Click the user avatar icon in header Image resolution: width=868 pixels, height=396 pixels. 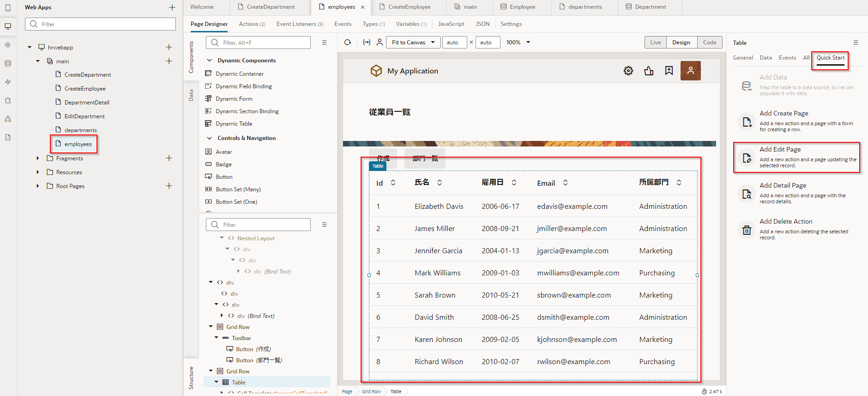tap(690, 71)
